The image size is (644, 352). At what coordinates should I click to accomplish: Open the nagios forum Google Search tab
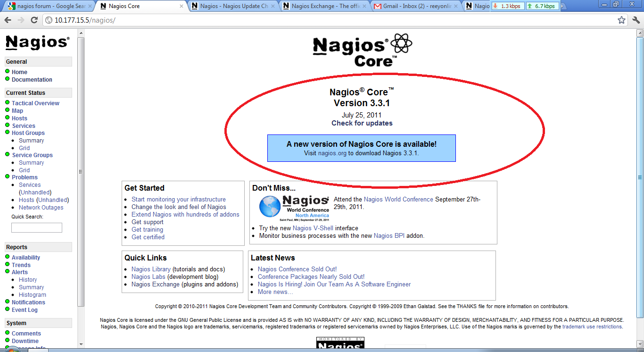point(47,6)
